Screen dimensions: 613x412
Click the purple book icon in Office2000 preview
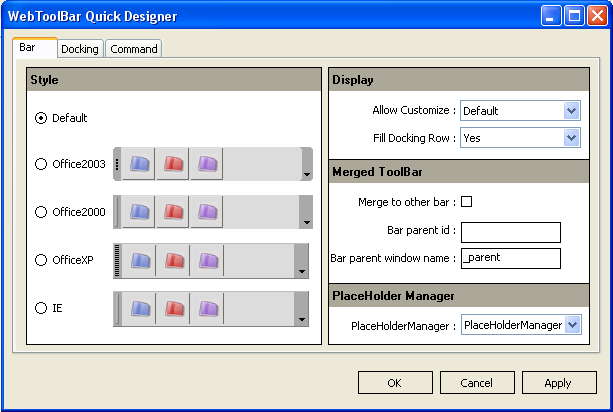tap(207, 212)
